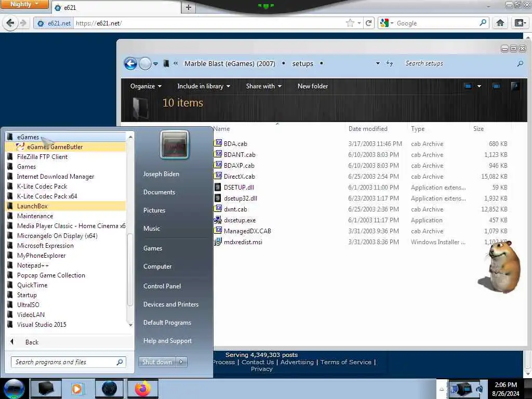This screenshot has width=532, height=399.
Task: Open the browser home page
Action: 500,23
